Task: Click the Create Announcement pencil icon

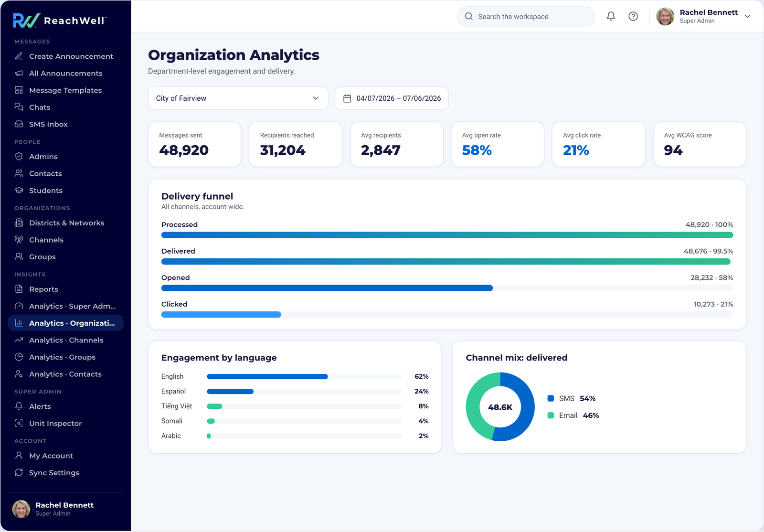Action: tap(19, 56)
